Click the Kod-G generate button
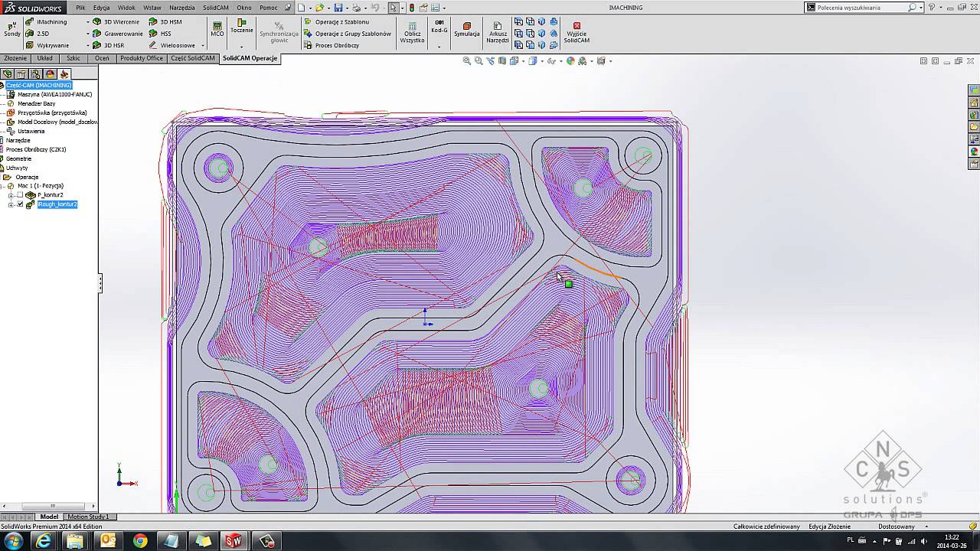Image resolution: width=980 pixels, height=551 pixels. [439, 27]
